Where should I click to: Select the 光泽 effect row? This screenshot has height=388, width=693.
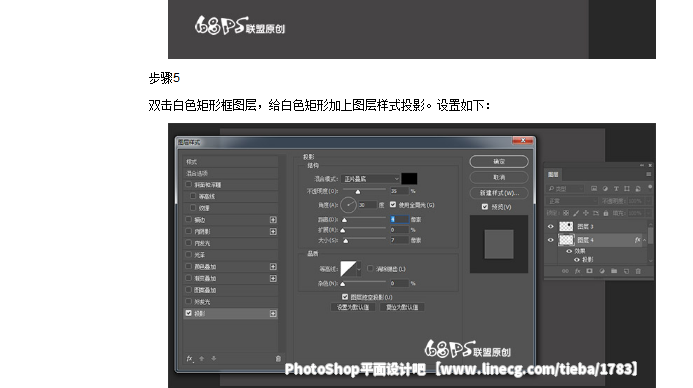[230, 255]
